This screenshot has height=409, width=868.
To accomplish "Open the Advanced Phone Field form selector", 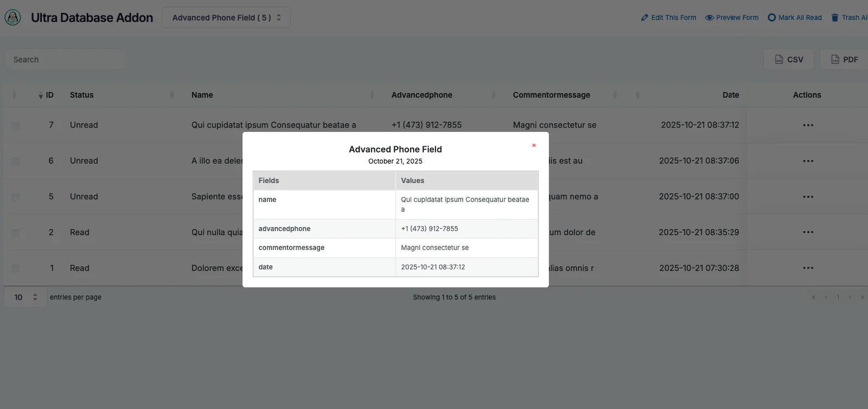I will point(226,17).
